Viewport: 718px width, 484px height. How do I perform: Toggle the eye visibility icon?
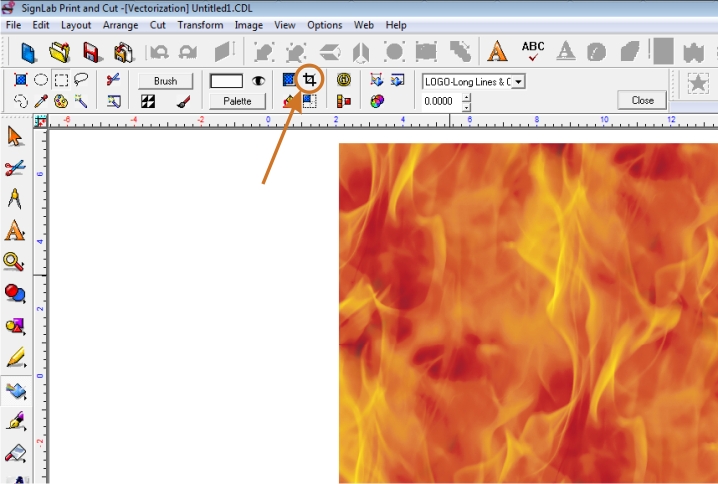pos(258,81)
